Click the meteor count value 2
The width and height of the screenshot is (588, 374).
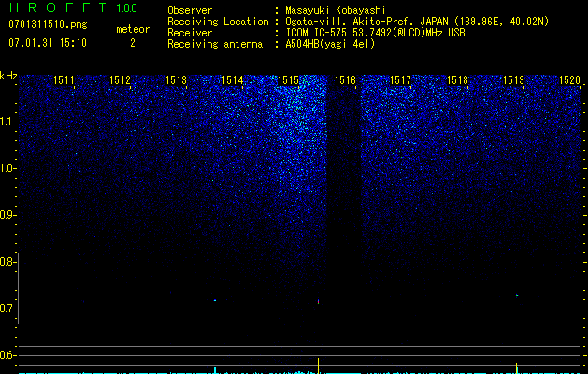point(133,43)
